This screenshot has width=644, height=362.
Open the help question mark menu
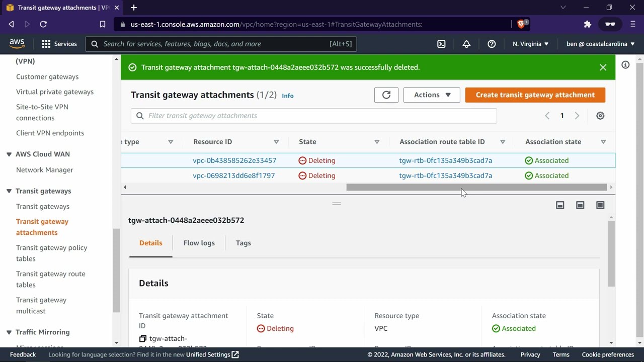point(492,44)
